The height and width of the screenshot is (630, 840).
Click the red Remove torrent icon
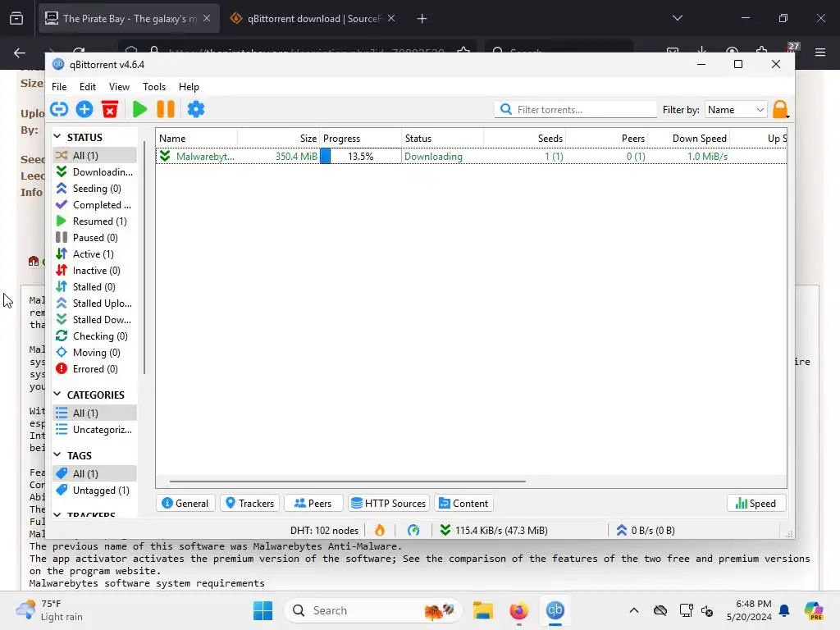(110, 109)
